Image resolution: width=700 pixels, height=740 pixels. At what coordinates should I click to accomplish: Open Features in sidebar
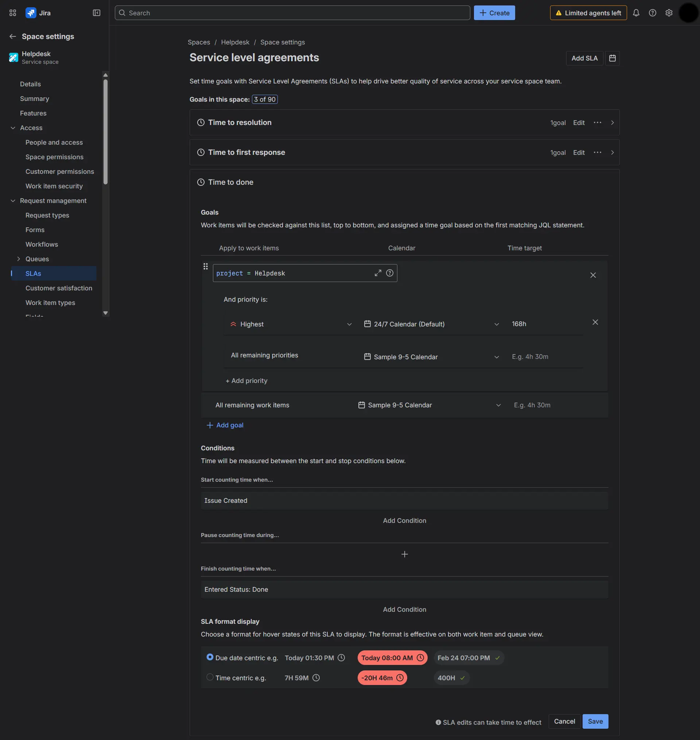click(x=33, y=113)
